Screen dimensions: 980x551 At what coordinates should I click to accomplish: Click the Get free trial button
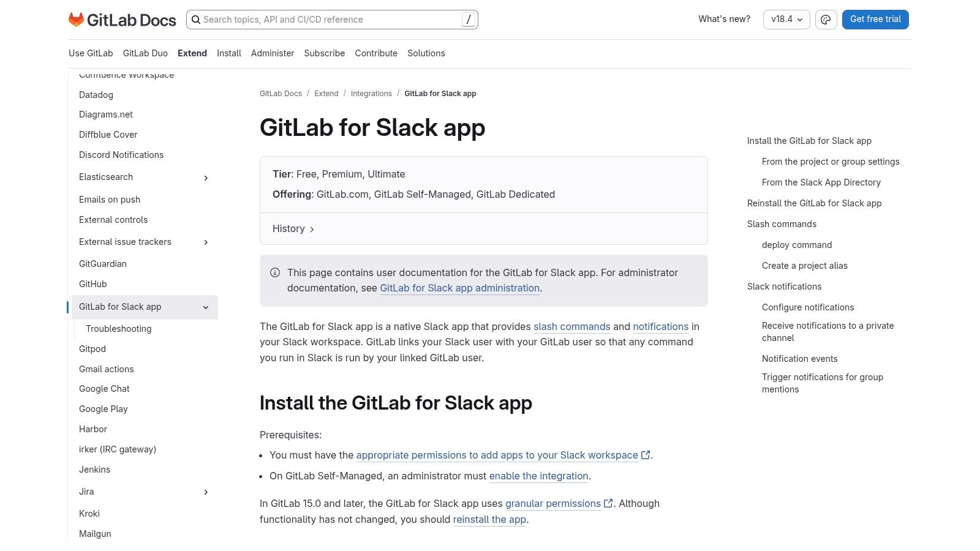(x=875, y=19)
